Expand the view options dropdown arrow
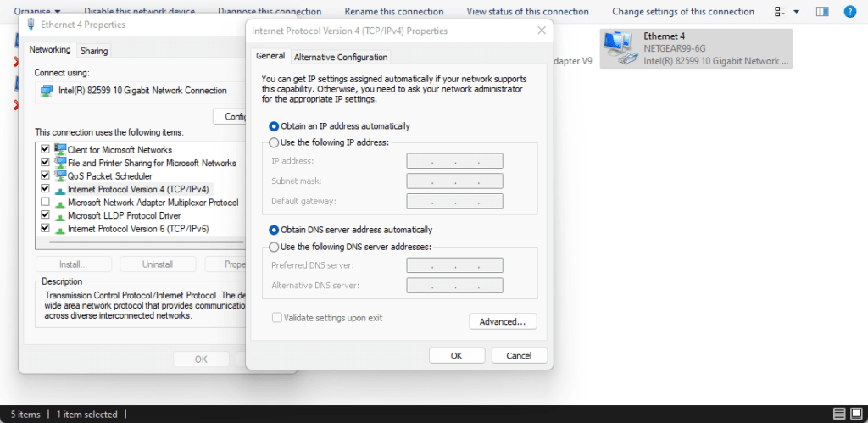Image resolution: width=868 pixels, height=423 pixels. (797, 12)
